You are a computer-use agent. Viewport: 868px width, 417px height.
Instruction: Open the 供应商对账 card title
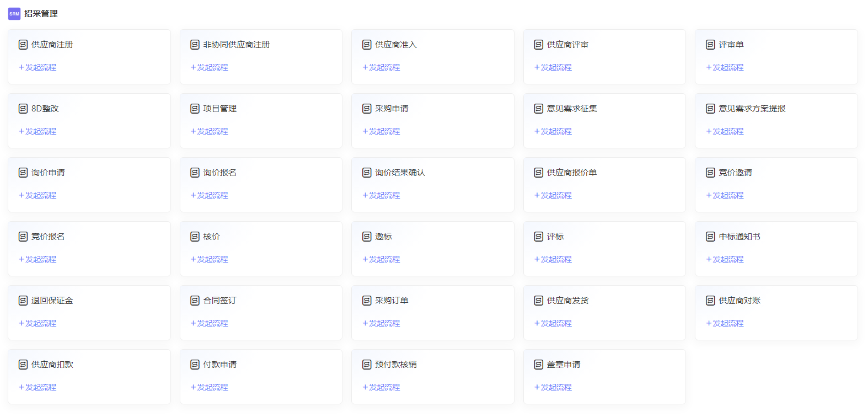coord(740,301)
